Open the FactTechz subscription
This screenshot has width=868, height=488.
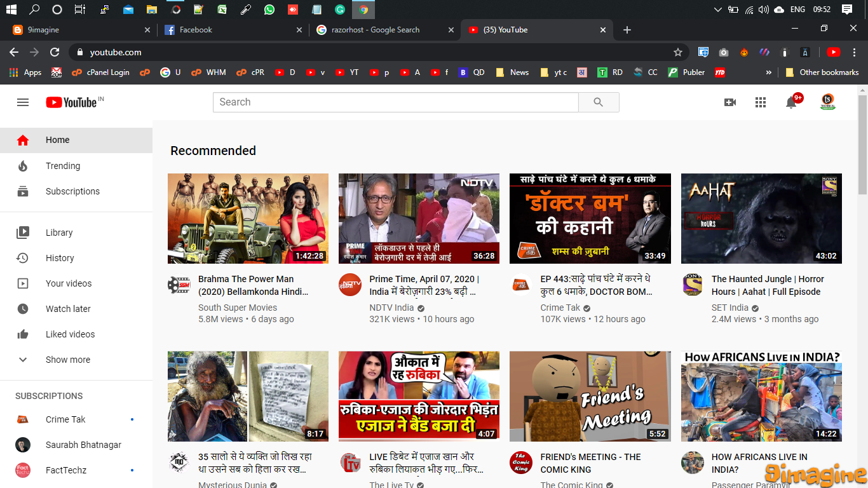click(76, 470)
